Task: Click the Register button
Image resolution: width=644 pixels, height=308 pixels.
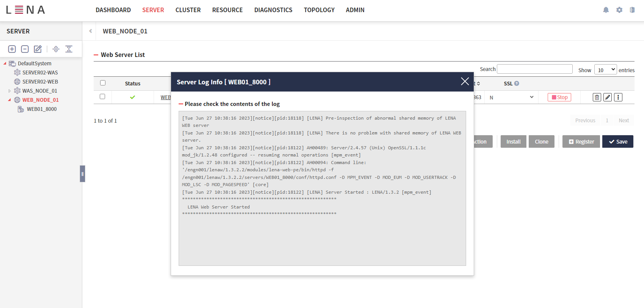Action: point(581,142)
